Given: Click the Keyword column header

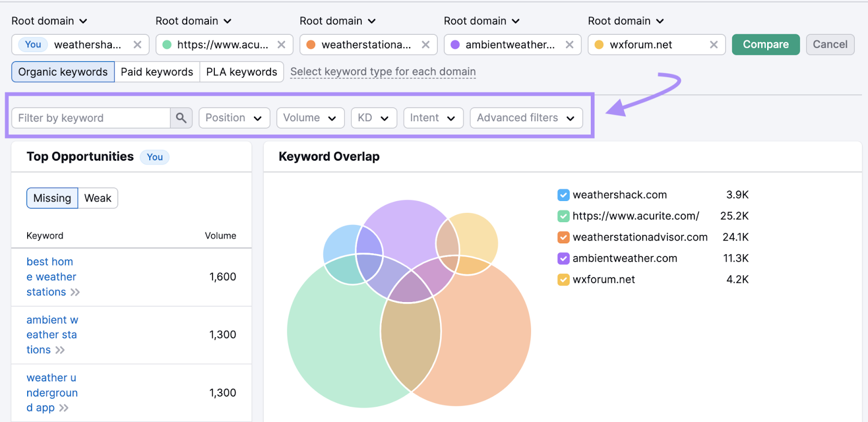Looking at the screenshot, I should click(45, 236).
